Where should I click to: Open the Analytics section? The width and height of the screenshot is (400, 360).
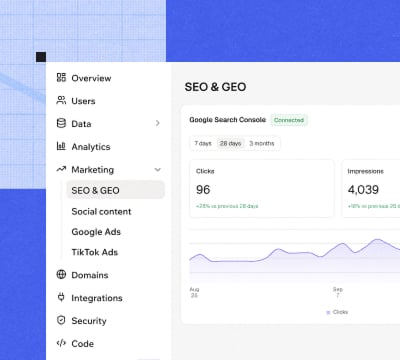coord(91,147)
